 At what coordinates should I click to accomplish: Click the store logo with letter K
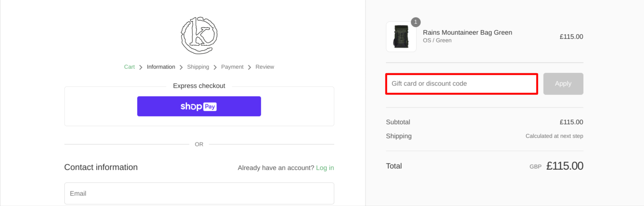click(199, 35)
